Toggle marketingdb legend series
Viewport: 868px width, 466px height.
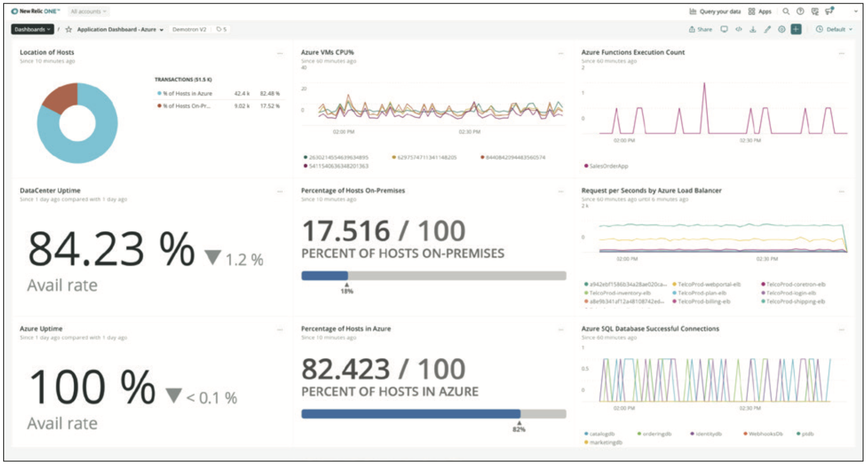(603, 442)
